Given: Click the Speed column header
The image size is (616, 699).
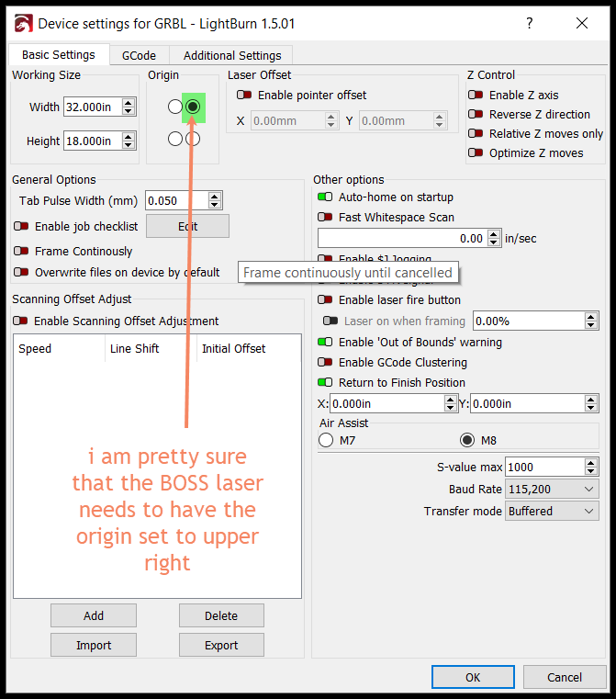Looking at the screenshot, I should click(x=60, y=348).
